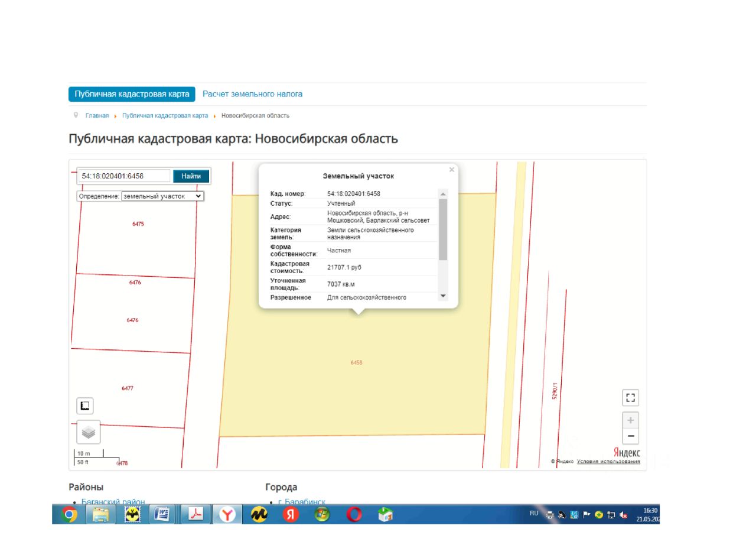756x535 pixels.
Task: Zoom out on the map
Action: click(630, 437)
